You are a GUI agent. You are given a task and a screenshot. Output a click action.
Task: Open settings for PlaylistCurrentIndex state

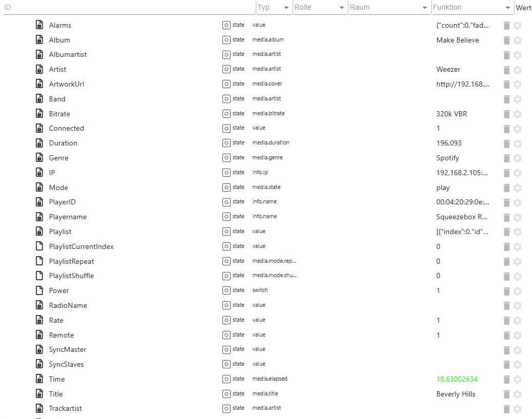tap(518, 247)
